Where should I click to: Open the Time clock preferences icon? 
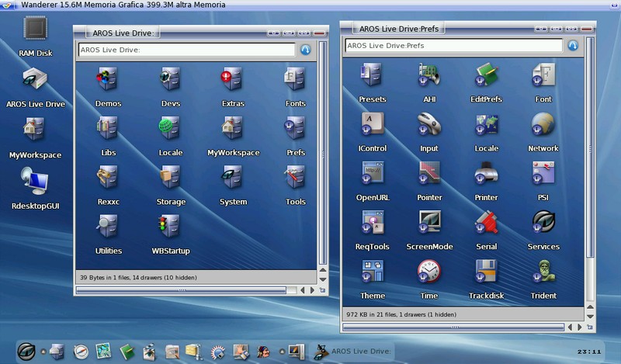tap(429, 271)
